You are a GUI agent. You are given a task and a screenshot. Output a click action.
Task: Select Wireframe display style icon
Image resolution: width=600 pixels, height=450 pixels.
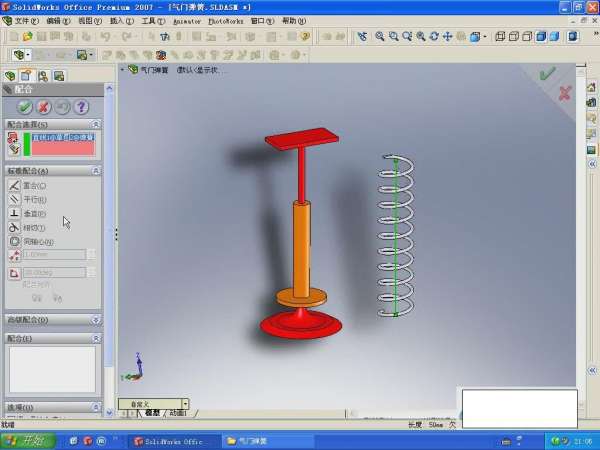pos(500,37)
